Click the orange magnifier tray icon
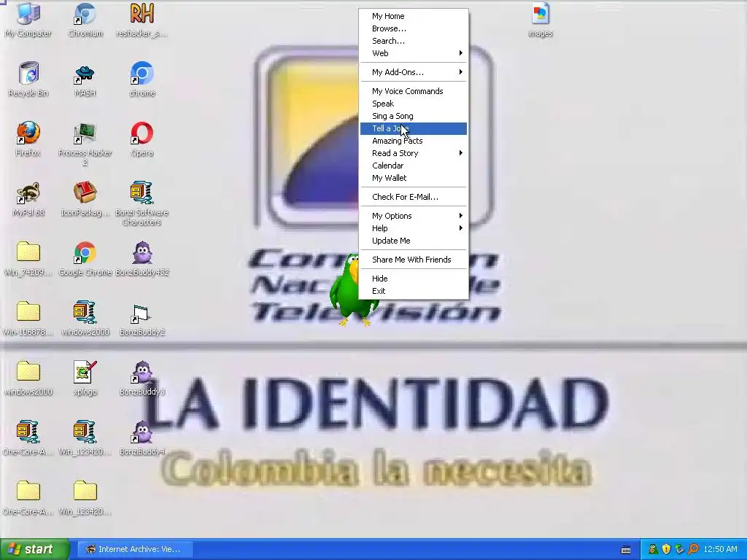747x560 pixels. (693, 550)
